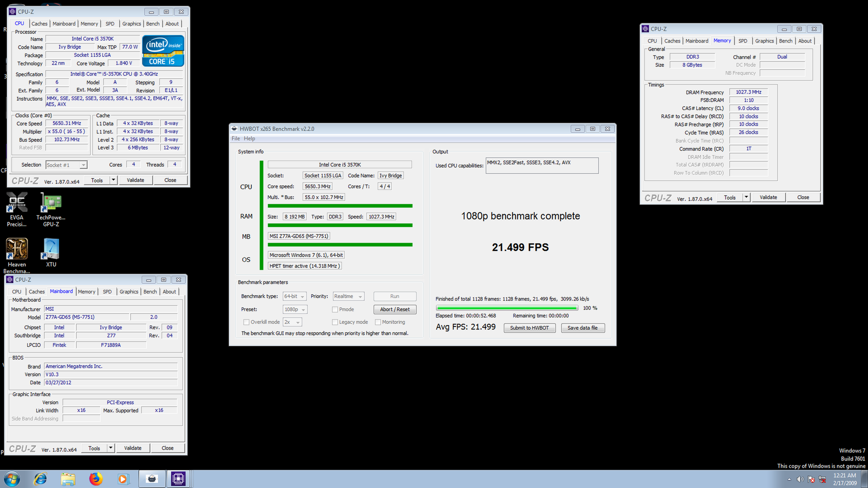Toggle the Overkill mode checkbox
Image resolution: width=868 pixels, height=488 pixels.
pyautogui.click(x=246, y=322)
